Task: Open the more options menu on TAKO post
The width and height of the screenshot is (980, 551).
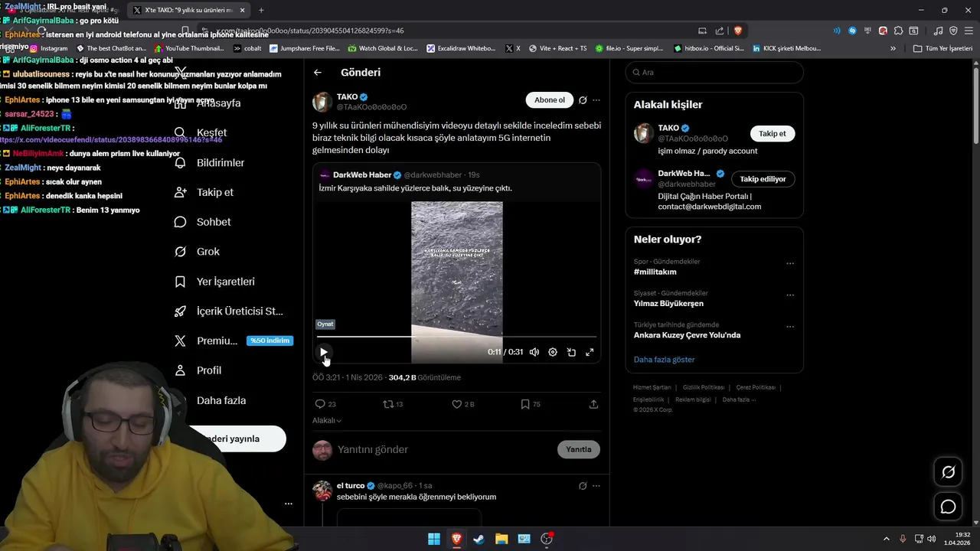Action: (x=596, y=100)
